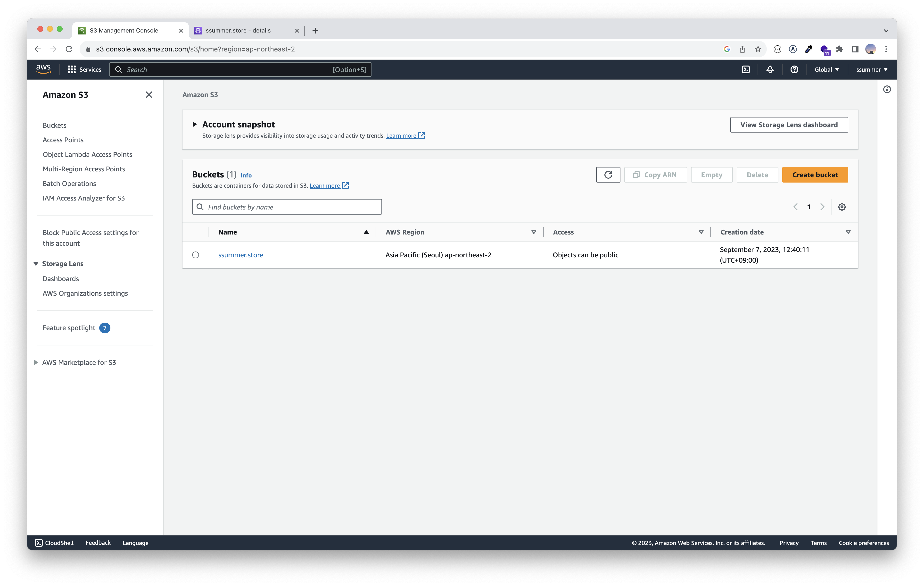Click the Services grid icon
Image resolution: width=924 pixels, height=586 pixels.
[71, 69]
